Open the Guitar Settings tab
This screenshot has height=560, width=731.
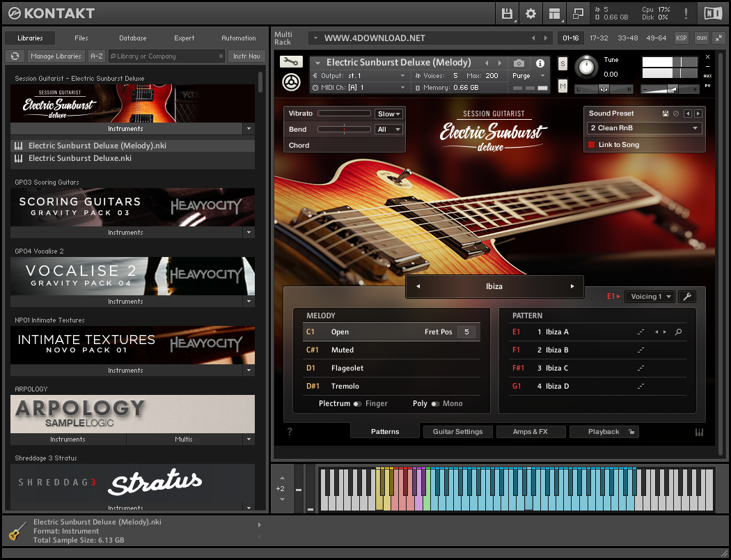click(458, 432)
